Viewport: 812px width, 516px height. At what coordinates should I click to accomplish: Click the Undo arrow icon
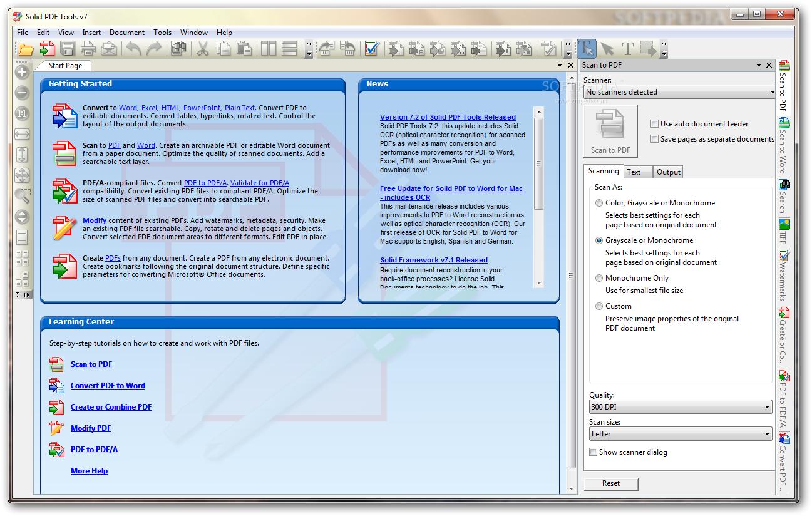pos(133,49)
